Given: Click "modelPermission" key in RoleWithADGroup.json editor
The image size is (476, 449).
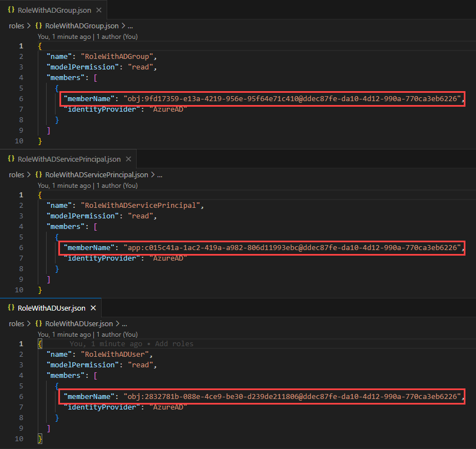Looking at the screenshot, I should click(x=83, y=67).
